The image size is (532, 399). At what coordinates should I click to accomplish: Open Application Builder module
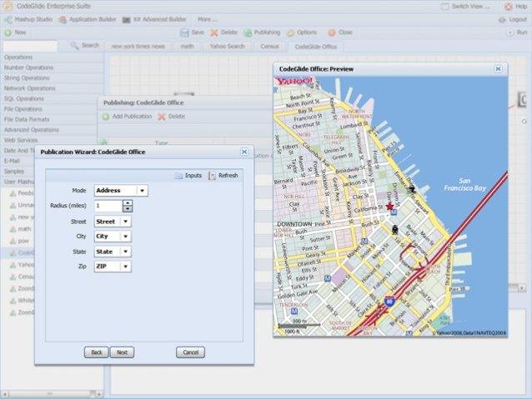[88, 19]
